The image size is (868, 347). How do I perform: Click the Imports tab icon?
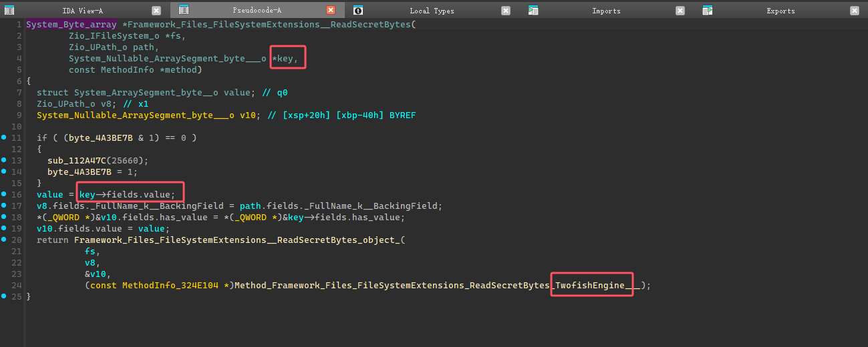pyautogui.click(x=533, y=10)
